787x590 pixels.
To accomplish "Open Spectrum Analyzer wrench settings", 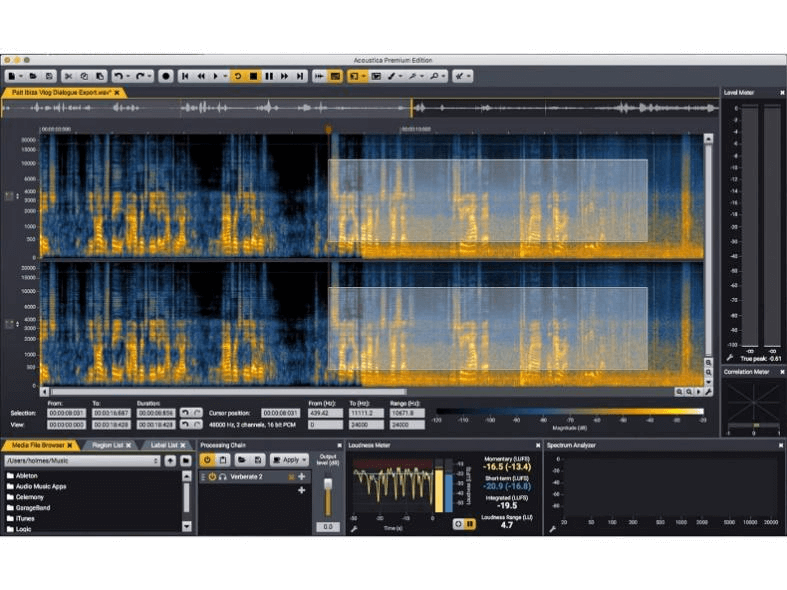I will (553, 529).
